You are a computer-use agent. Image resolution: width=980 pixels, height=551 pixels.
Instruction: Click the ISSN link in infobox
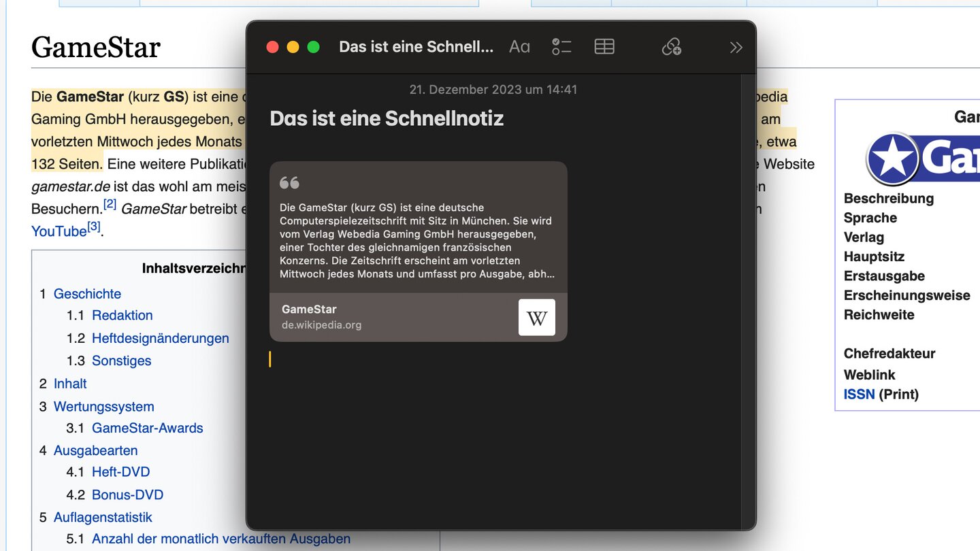point(859,395)
